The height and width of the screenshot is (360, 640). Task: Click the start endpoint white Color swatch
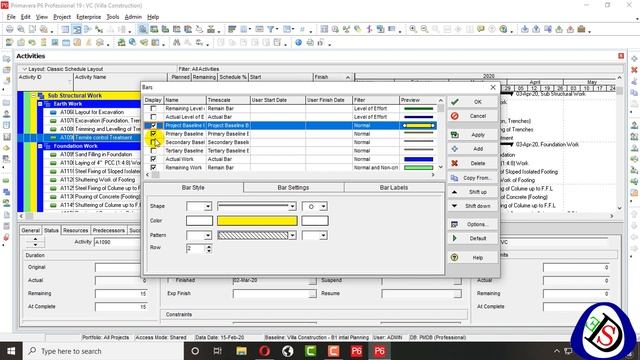(199, 221)
